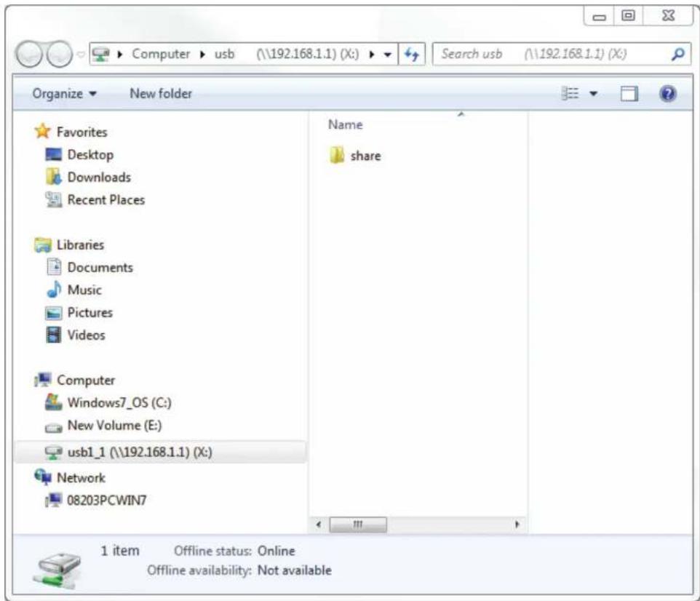700x601 pixels.
Task: Click the blue Help question mark icon
Action: [668, 94]
